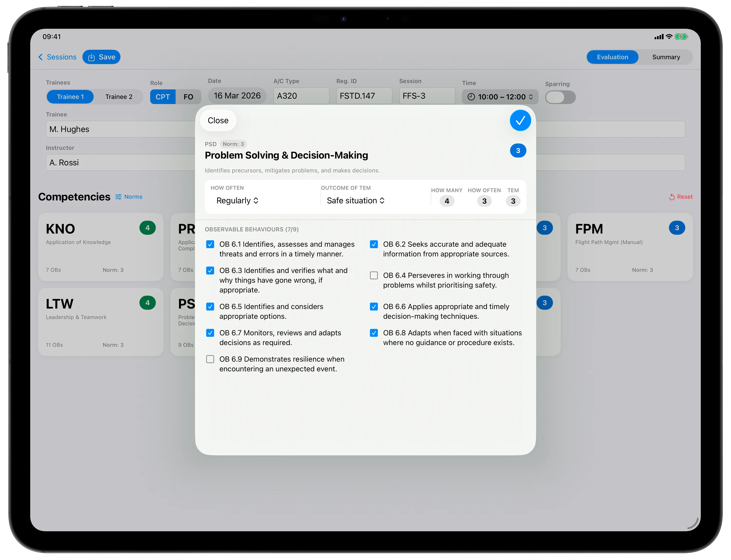
Task: Check OB 6.9 demonstrates resilience
Action: point(210,359)
